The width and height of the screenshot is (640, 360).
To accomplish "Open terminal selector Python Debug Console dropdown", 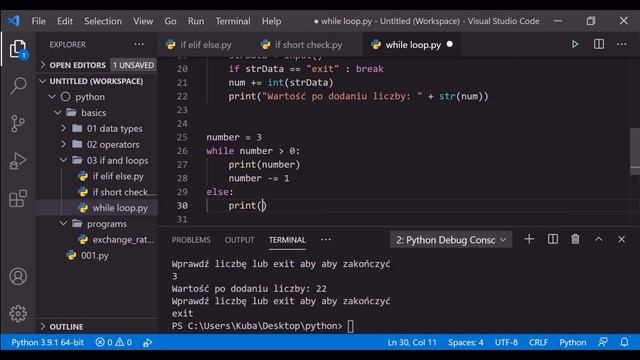I will 451,240.
